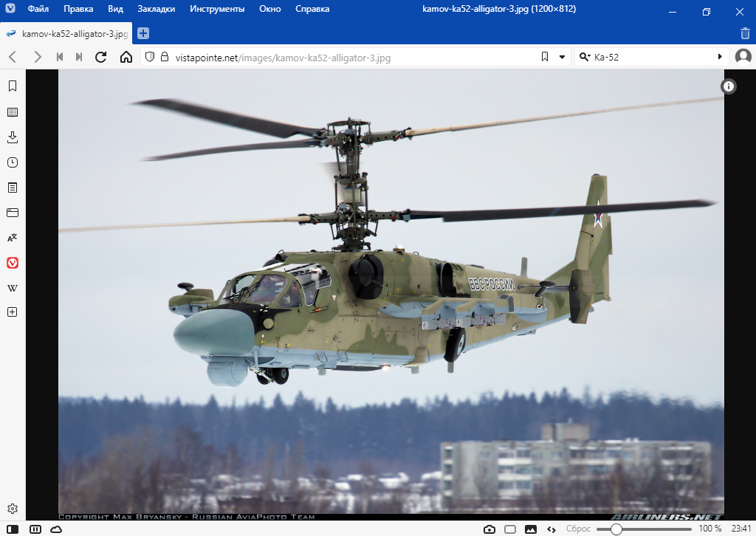Adjust the page zoom slider

pyautogui.click(x=616, y=529)
